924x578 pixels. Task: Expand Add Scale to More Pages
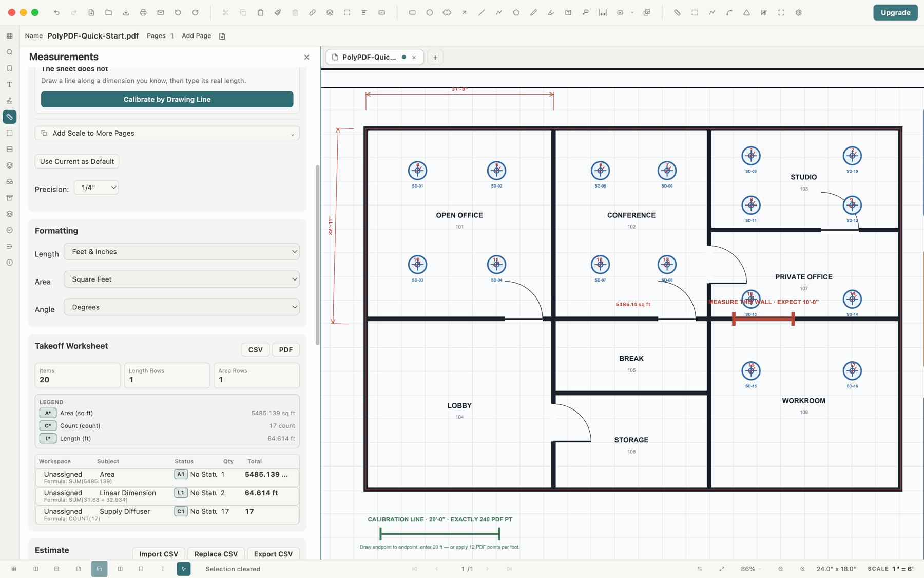pyautogui.click(x=167, y=133)
